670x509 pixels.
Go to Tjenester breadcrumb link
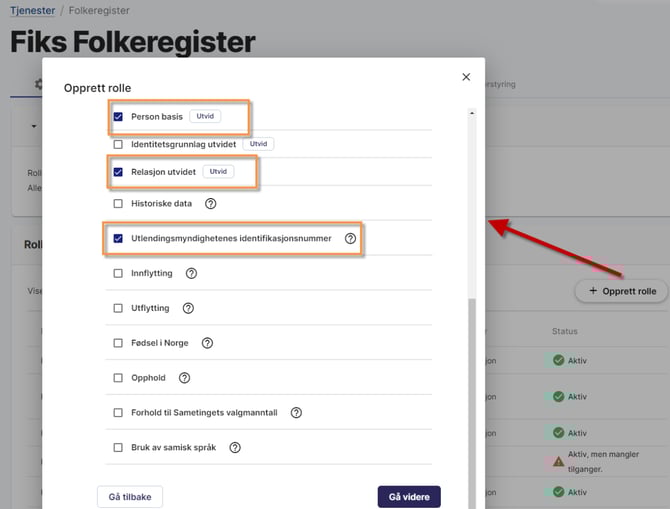tap(34, 10)
